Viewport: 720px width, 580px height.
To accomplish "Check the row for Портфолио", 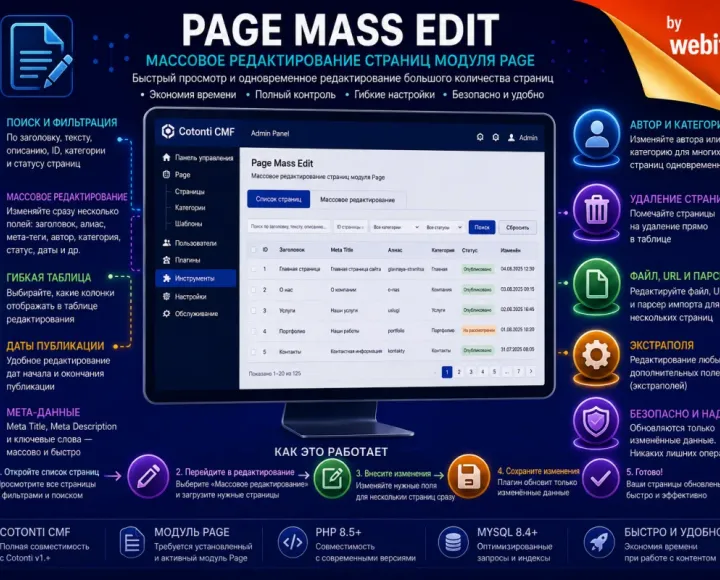I will (253, 331).
